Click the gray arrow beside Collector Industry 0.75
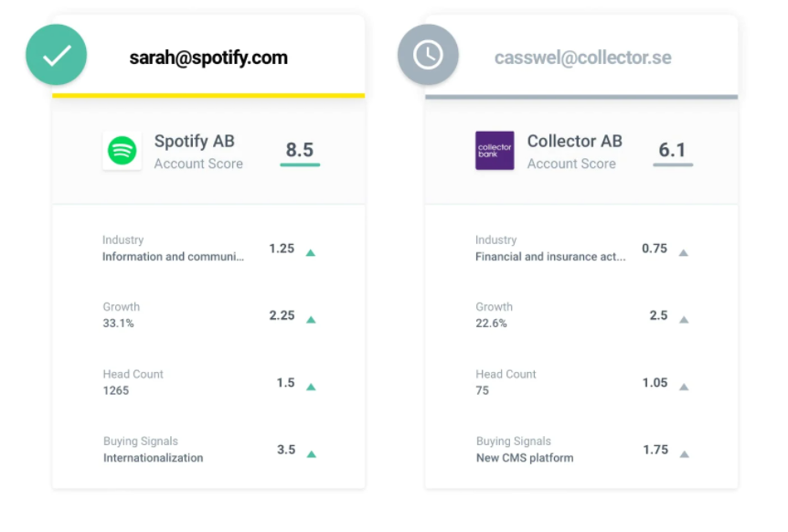Image resolution: width=788 pixels, height=532 pixels. (x=684, y=252)
